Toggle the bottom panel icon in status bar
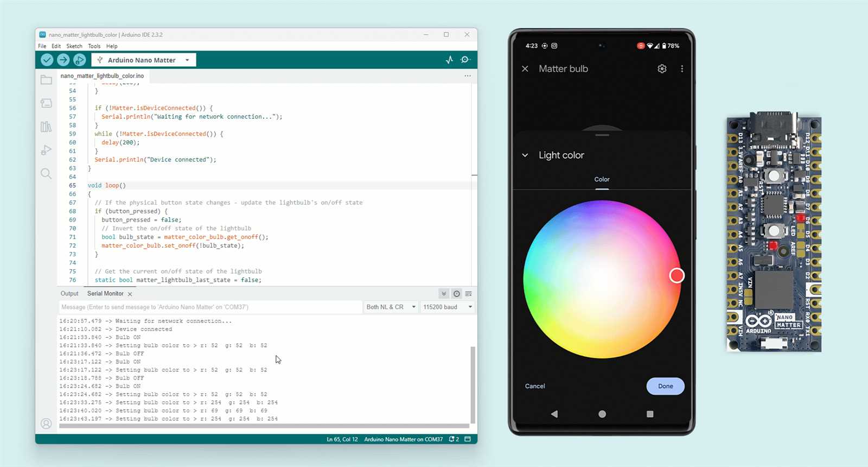The height and width of the screenshot is (467, 868). tap(468, 439)
